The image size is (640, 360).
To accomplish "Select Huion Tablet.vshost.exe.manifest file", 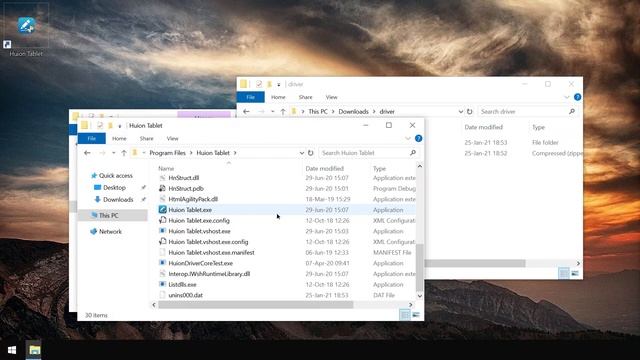I will [211, 253].
